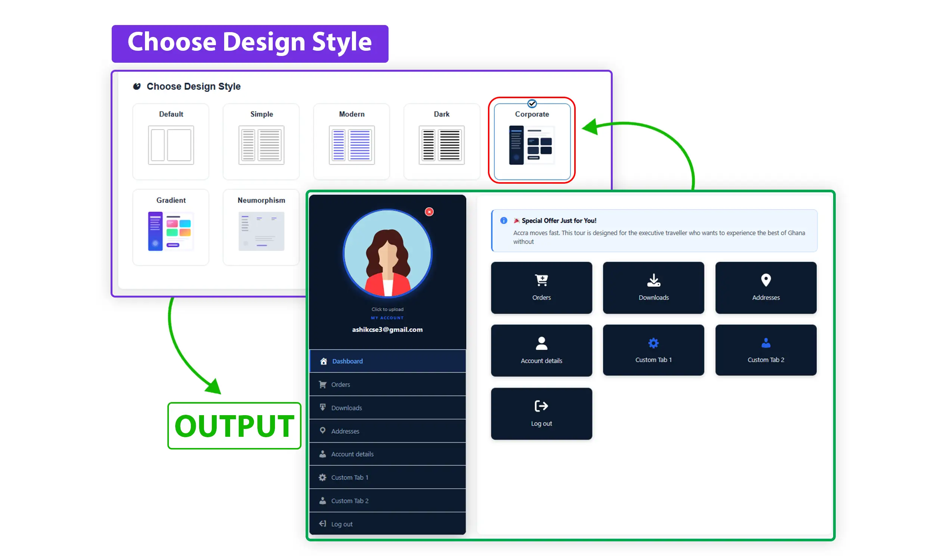
Task: Open the Account details tile
Action: [541, 350]
